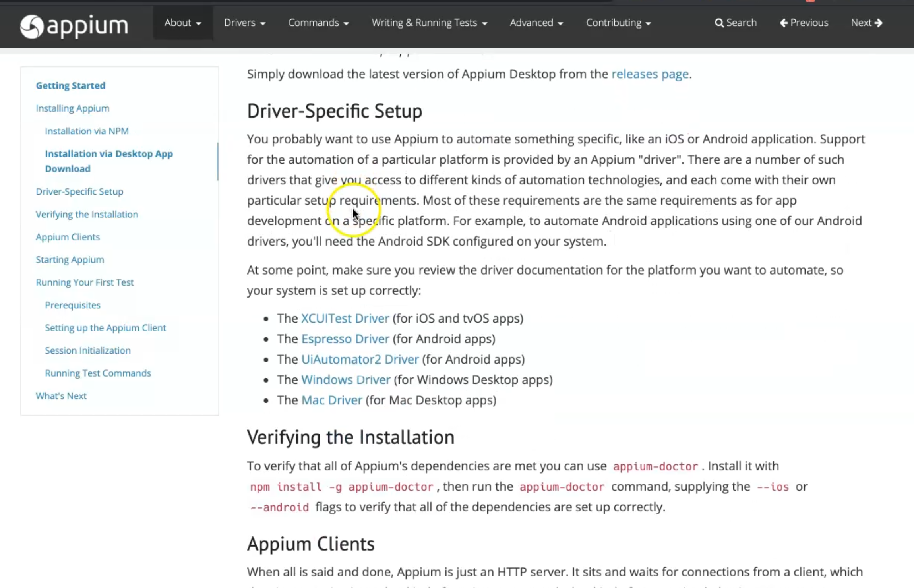914x588 pixels.
Task: Select Running Your First Test
Action: (85, 282)
